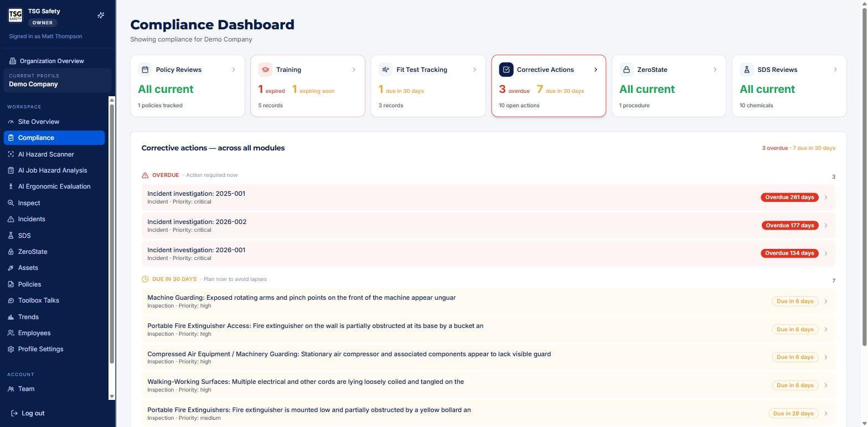Go to SDS in the sidebar
This screenshot has width=868, height=427.
54,236
